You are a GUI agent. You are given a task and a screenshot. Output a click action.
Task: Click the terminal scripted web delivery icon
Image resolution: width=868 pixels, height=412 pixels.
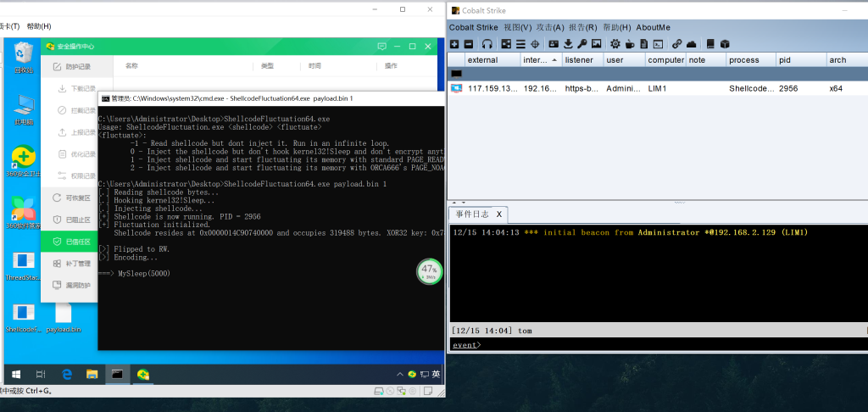[x=658, y=44]
